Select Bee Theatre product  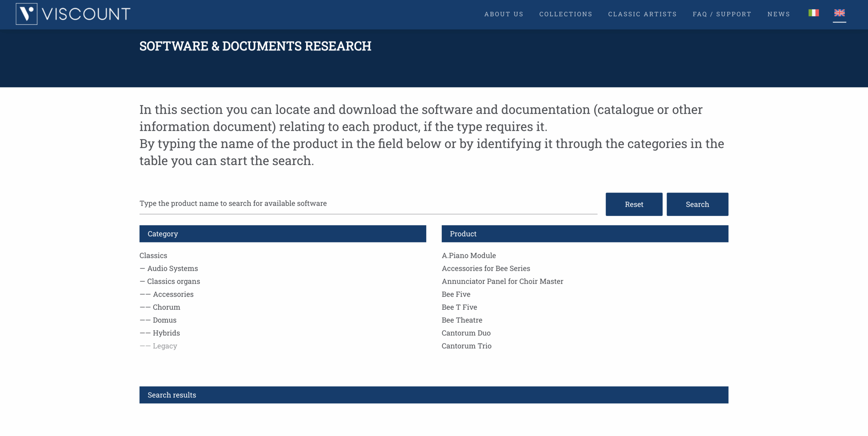click(x=462, y=320)
